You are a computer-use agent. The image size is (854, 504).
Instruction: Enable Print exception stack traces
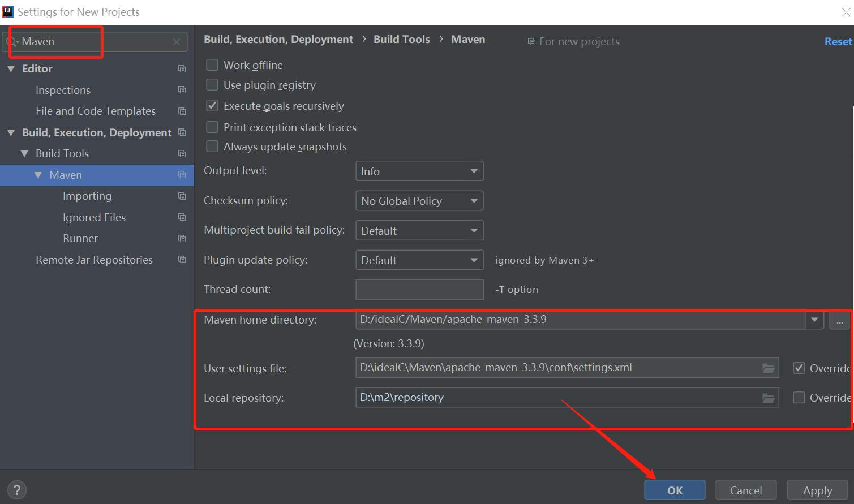coord(212,127)
